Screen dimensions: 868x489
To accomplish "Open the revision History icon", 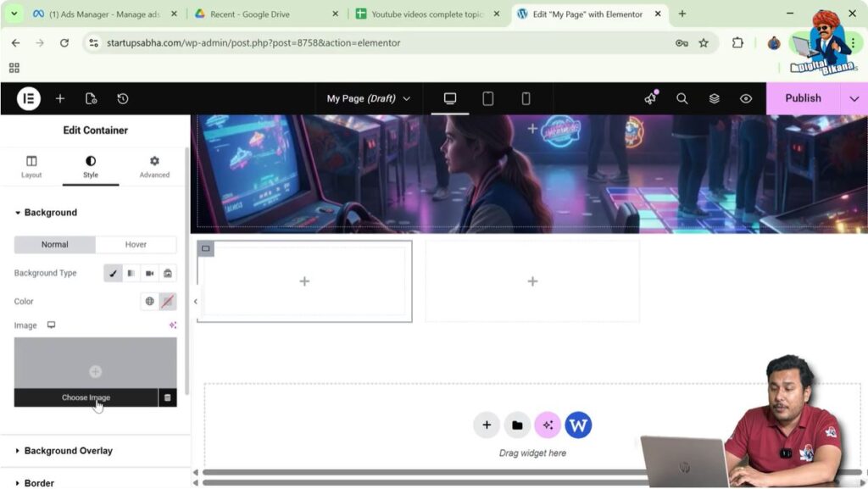I will click(x=123, y=98).
